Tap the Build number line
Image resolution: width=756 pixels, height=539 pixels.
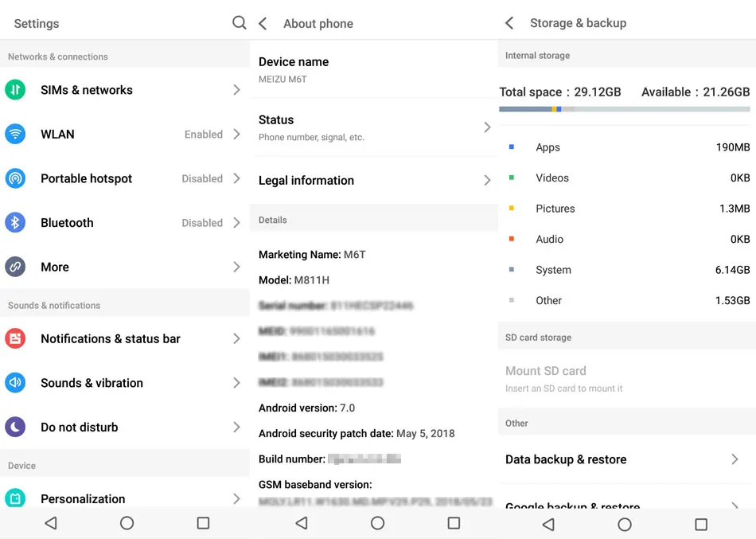pyautogui.click(x=329, y=459)
